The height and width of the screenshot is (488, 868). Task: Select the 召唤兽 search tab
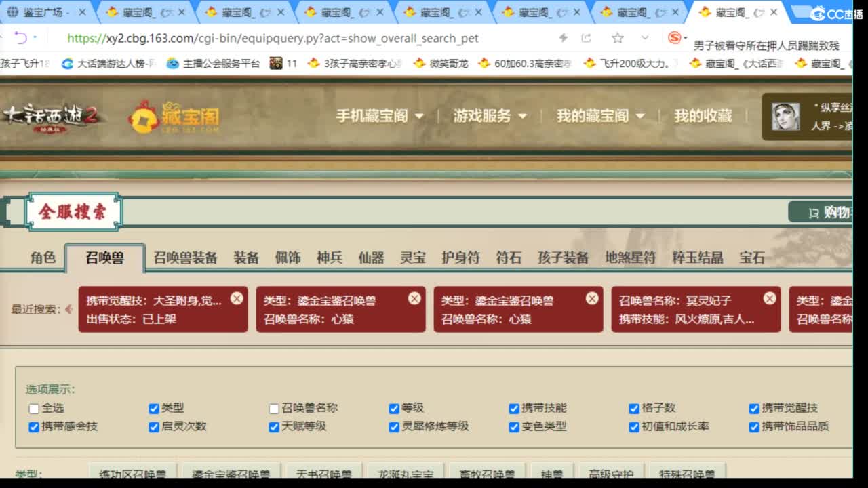[x=105, y=258]
